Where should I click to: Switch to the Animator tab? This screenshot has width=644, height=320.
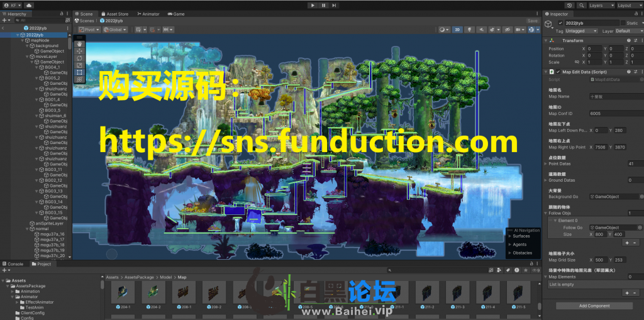[x=148, y=14]
